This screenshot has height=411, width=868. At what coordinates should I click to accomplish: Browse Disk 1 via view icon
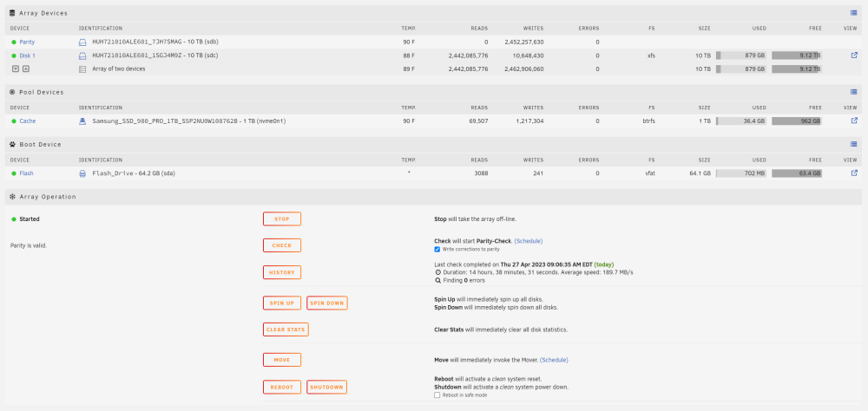[854, 55]
